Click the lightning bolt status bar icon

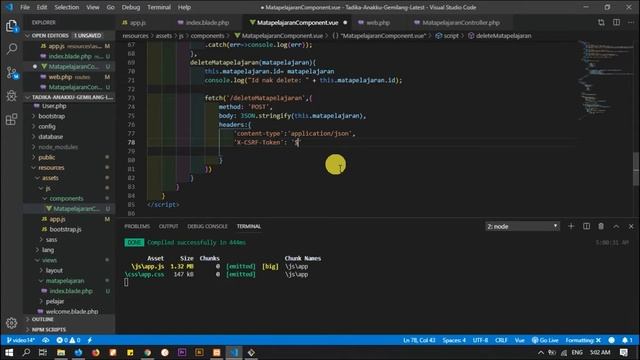click(x=89, y=340)
